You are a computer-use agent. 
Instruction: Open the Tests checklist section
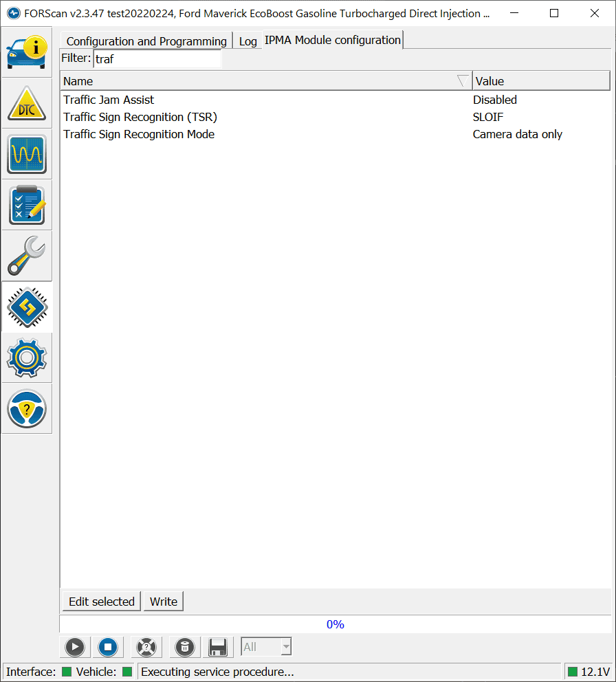(x=27, y=206)
